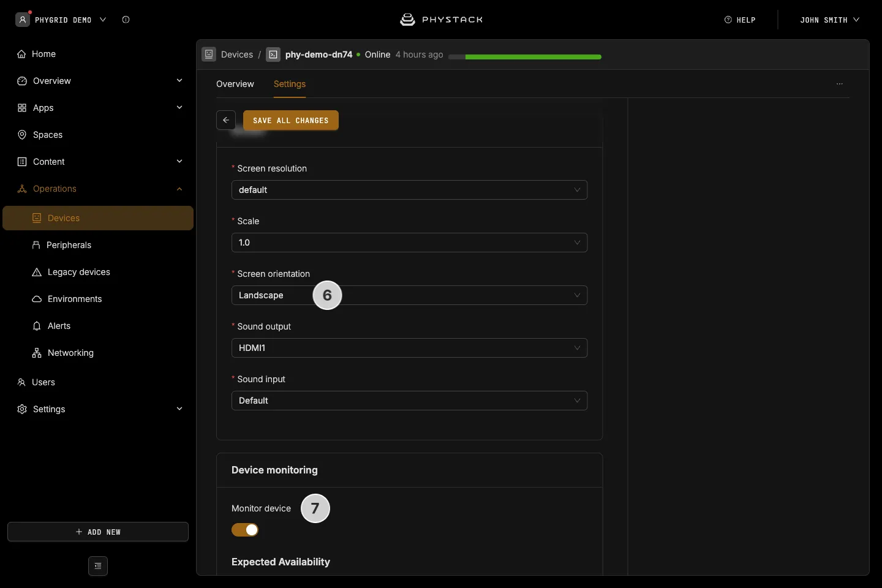Open the Screen resolution dropdown
Screen dimensions: 882x588
pos(409,190)
